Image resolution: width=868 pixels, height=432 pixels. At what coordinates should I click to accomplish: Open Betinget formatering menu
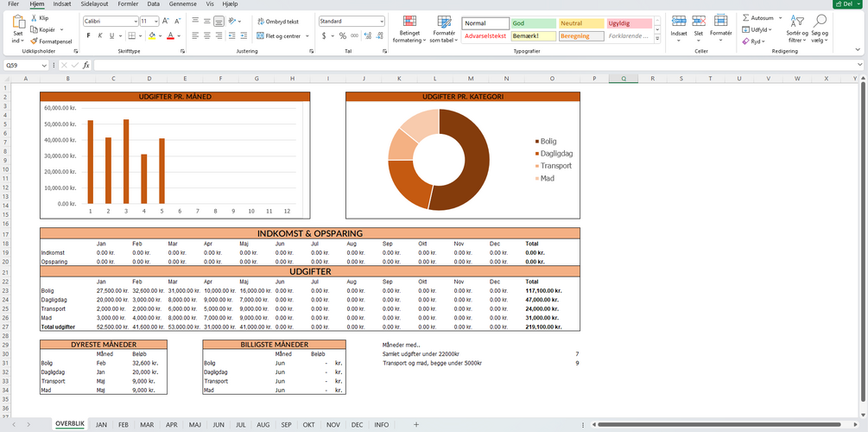click(409, 30)
